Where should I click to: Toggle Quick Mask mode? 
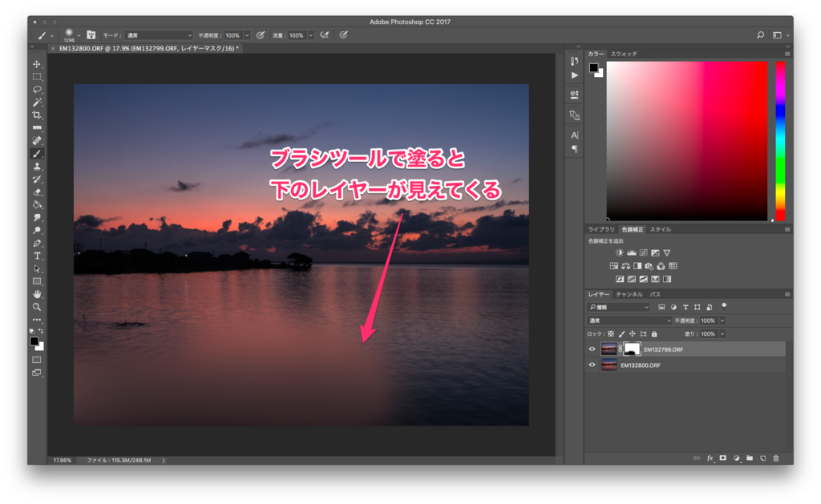37,360
